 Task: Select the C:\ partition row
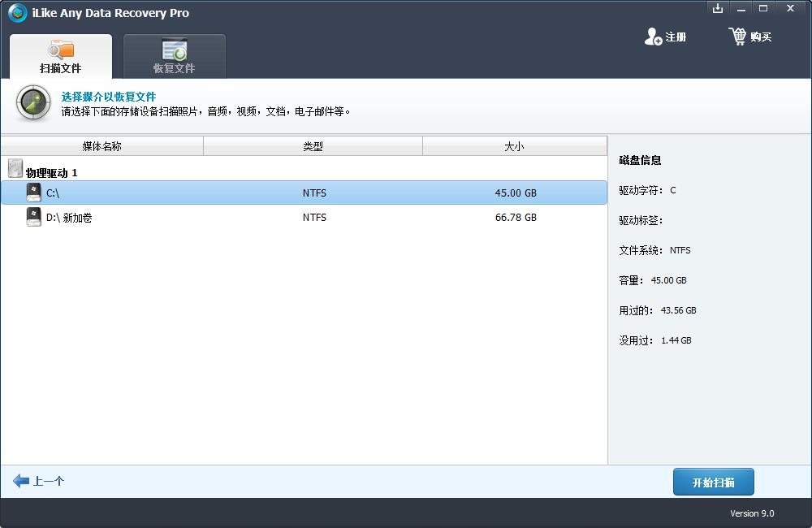point(244,193)
